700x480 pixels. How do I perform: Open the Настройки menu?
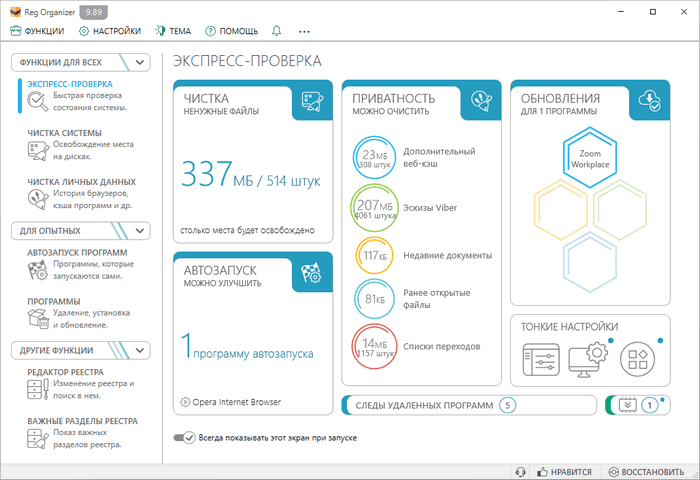pos(110,31)
